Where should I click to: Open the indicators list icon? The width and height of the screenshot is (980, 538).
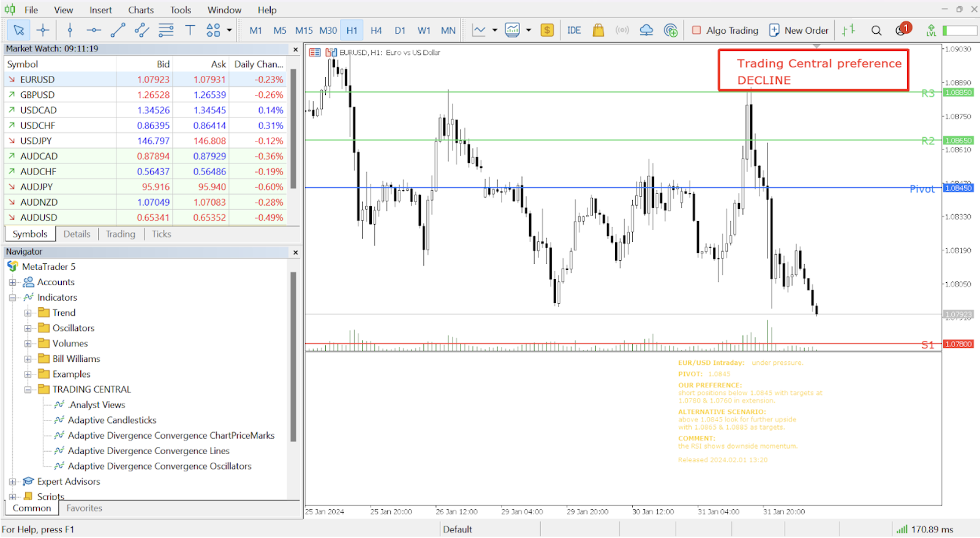513,30
